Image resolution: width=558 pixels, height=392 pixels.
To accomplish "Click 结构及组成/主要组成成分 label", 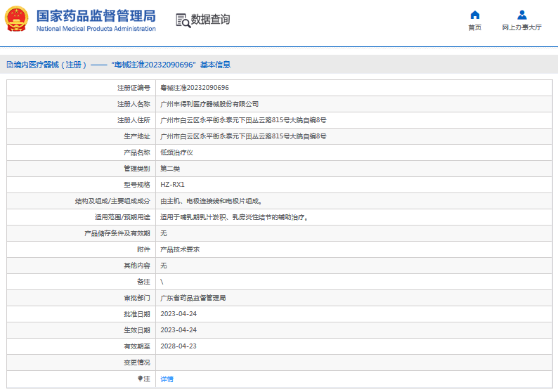I will 112,201.
